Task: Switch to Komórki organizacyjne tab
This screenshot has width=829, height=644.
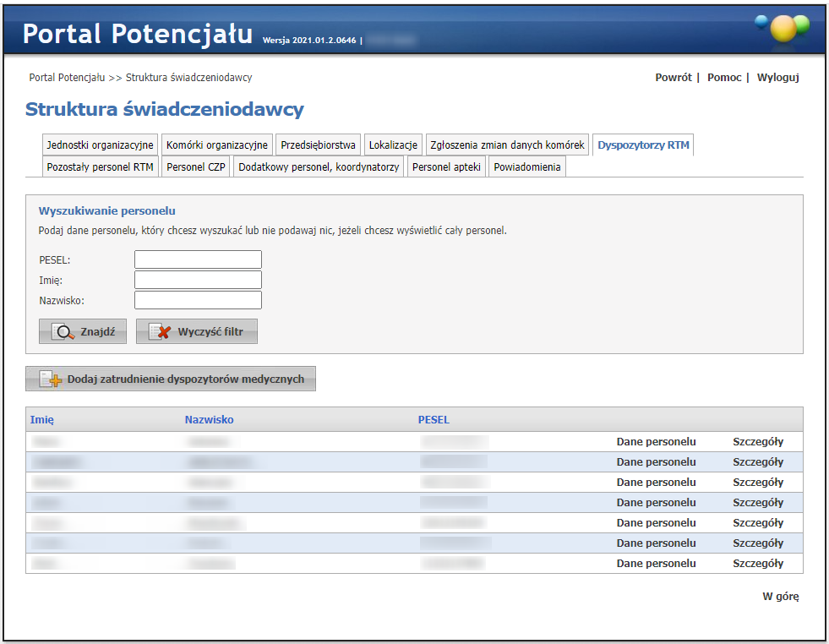Action: (217, 145)
